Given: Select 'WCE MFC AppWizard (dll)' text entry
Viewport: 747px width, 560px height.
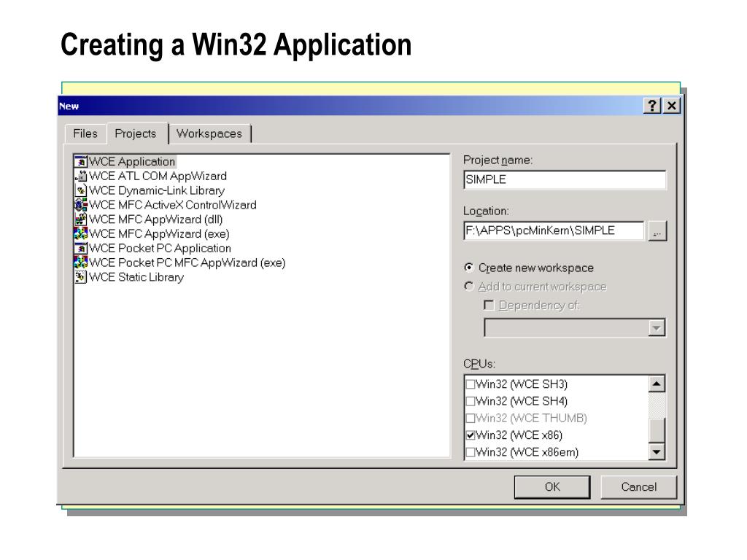Looking at the screenshot, I should [x=156, y=219].
